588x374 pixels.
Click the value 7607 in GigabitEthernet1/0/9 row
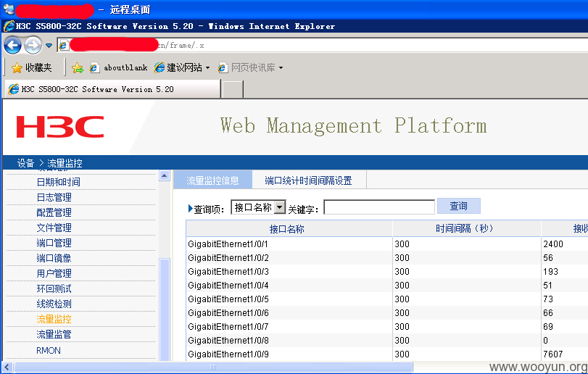pos(552,354)
